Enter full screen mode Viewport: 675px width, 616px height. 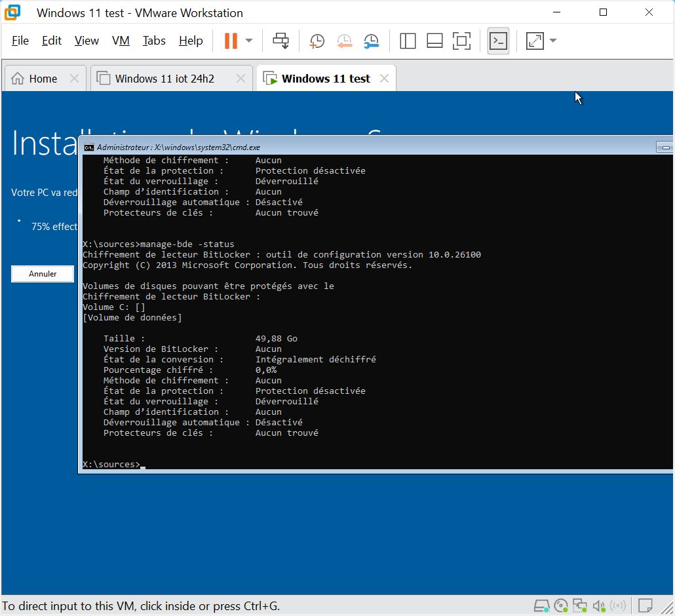tap(461, 41)
